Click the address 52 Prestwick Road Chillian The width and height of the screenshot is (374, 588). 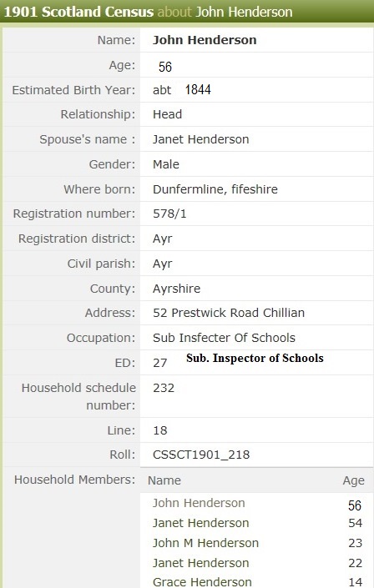click(229, 313)
